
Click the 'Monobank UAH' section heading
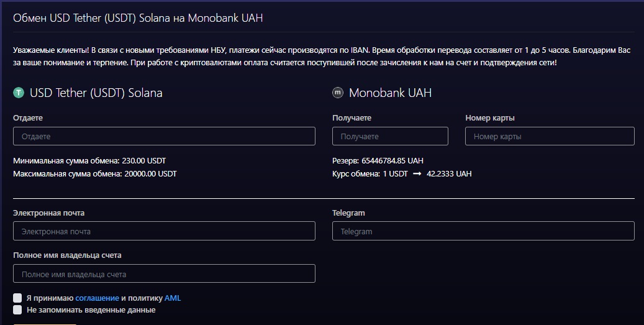[x=390, y=93]
